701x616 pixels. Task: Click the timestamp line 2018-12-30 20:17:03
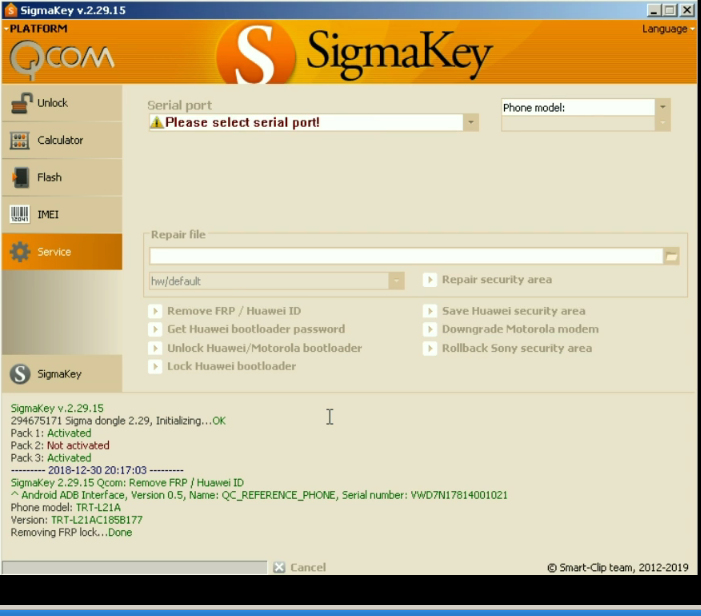97,470
